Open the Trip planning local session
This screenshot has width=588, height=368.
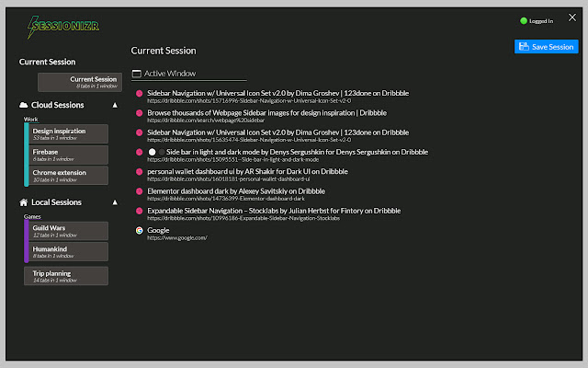(66, 276)
